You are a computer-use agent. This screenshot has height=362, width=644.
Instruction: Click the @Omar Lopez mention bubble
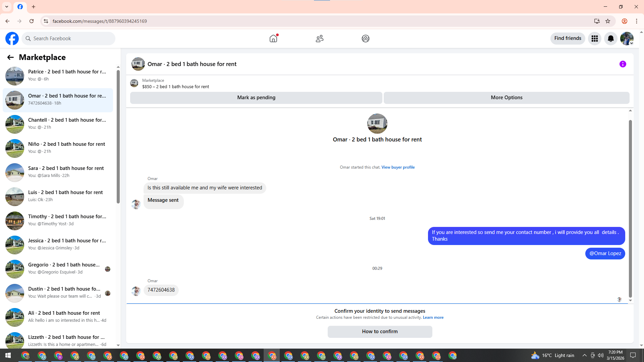[605, 253]
